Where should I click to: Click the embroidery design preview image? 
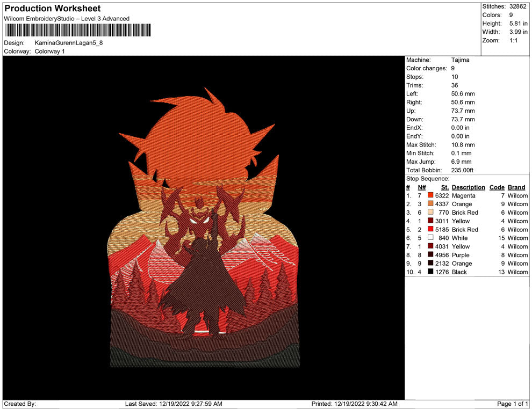click(x=205, y=228)
